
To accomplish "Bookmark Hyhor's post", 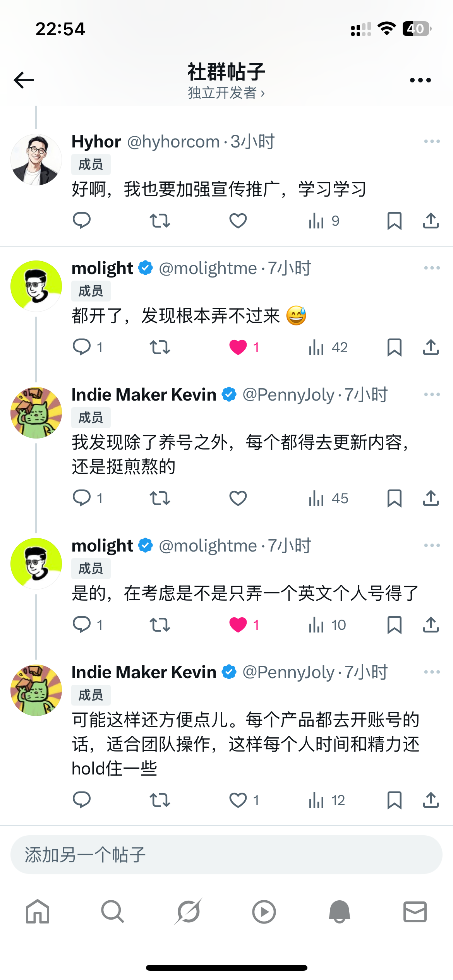I will tap(394, 221).
